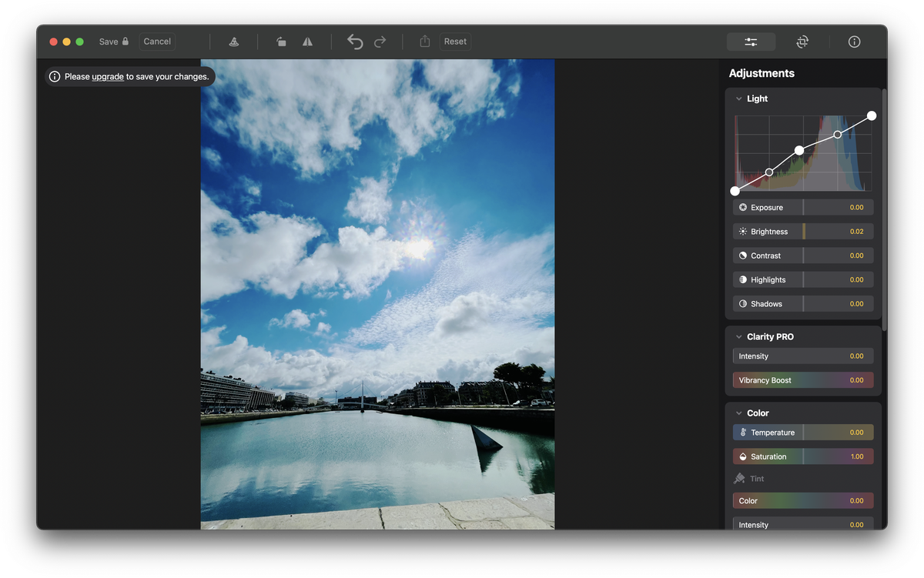Select the middle filled curve point
Screen dimensions: 924x578
[x=799, y=150]
